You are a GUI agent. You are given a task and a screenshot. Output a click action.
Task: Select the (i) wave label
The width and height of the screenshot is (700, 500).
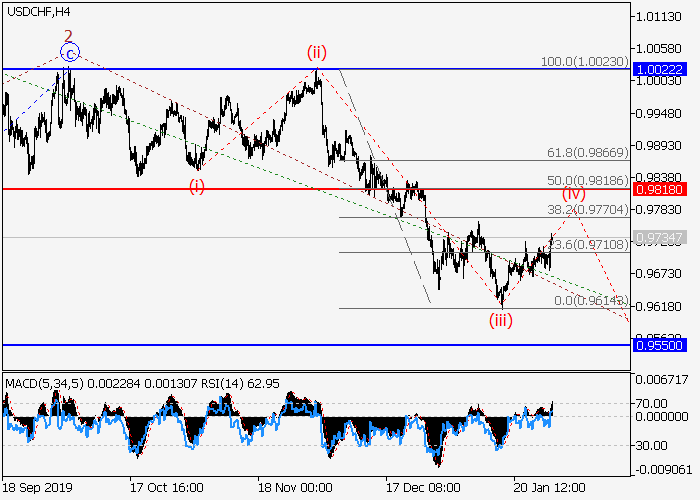pos(197,186)
